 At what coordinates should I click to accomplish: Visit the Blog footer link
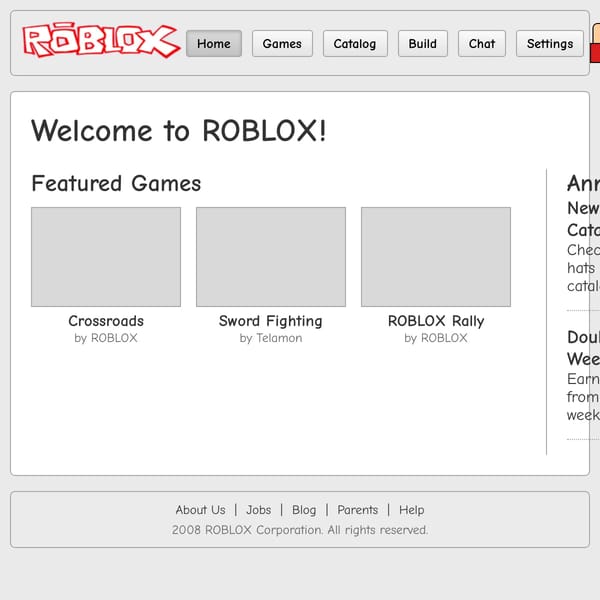point(304,510)
